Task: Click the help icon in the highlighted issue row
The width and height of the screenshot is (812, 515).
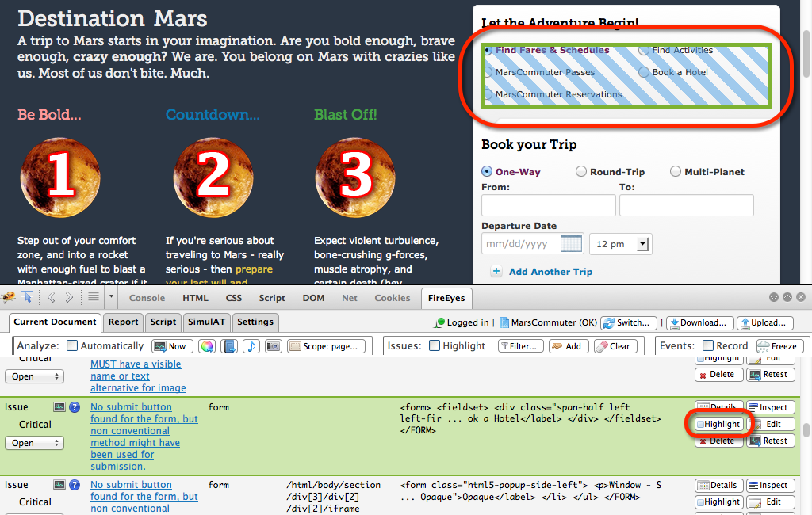Action: pyautogui.click(x=75, y=407)
